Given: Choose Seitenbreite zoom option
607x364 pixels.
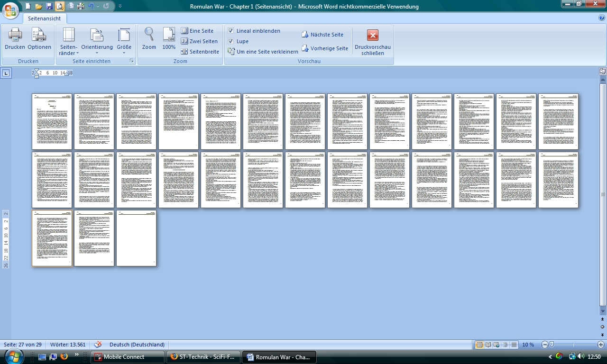Looking at the screenshot, I should click(200, 52).
